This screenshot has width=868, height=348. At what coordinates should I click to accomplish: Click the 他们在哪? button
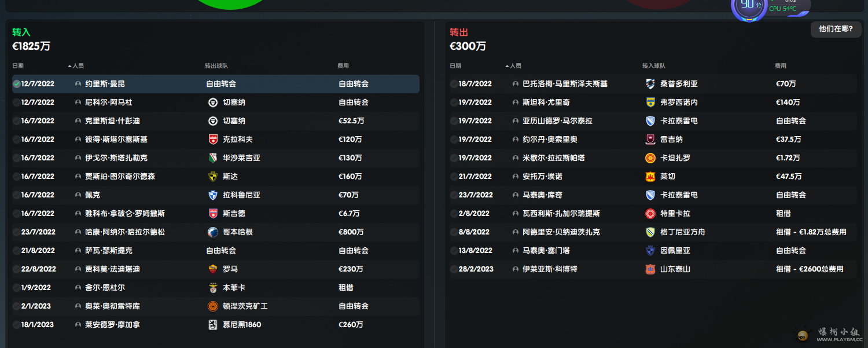tap(836, 29)
